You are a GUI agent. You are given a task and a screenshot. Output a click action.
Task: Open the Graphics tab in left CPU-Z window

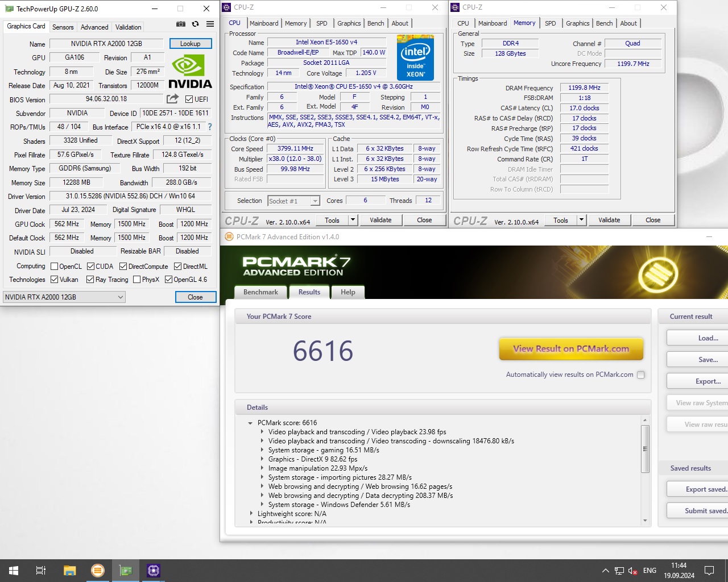pos(349,23)
